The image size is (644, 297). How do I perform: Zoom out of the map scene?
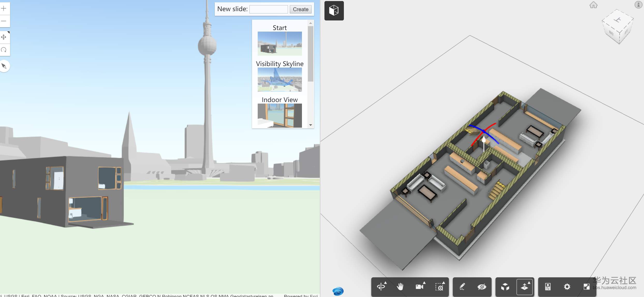[x=4, y=21]
